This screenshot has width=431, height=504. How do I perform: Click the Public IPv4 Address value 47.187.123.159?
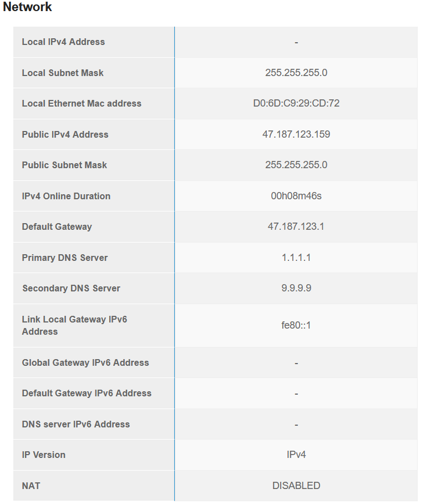point(296,134)
